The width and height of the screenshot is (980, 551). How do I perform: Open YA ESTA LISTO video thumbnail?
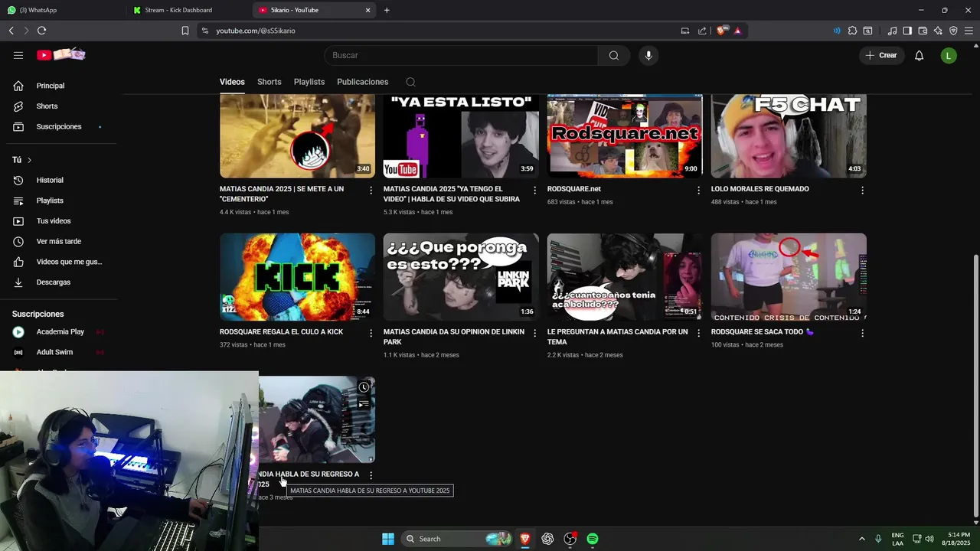pos(461,135)
